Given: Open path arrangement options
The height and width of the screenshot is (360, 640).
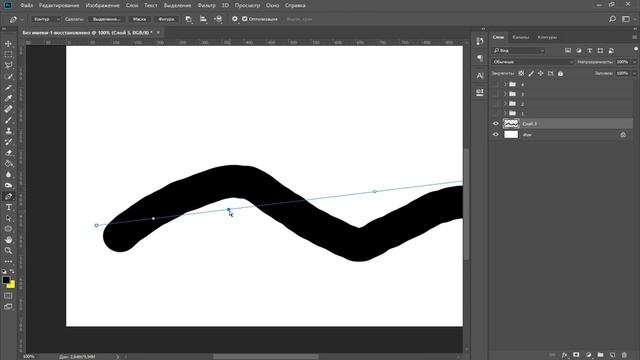Looking at the screenshot, I should pyautogui.click(x=218, y=19).
